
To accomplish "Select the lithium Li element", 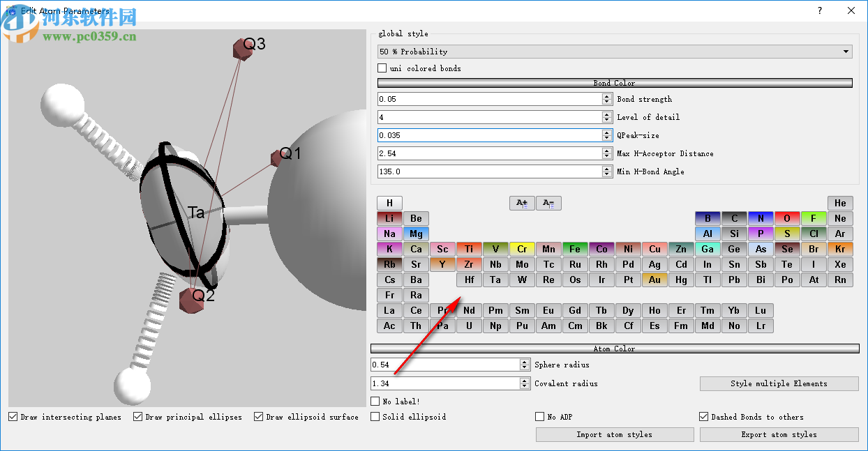I will tap(389, 218).
